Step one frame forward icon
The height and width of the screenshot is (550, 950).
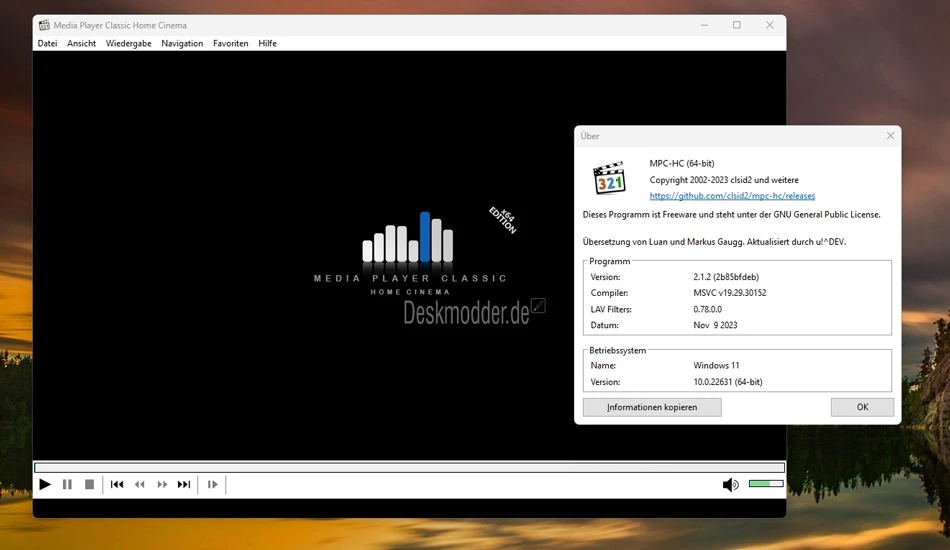(x=213, y=485)
